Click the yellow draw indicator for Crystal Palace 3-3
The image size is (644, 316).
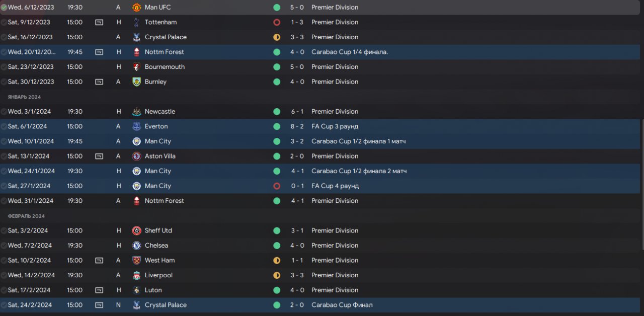tap(277, 37)
